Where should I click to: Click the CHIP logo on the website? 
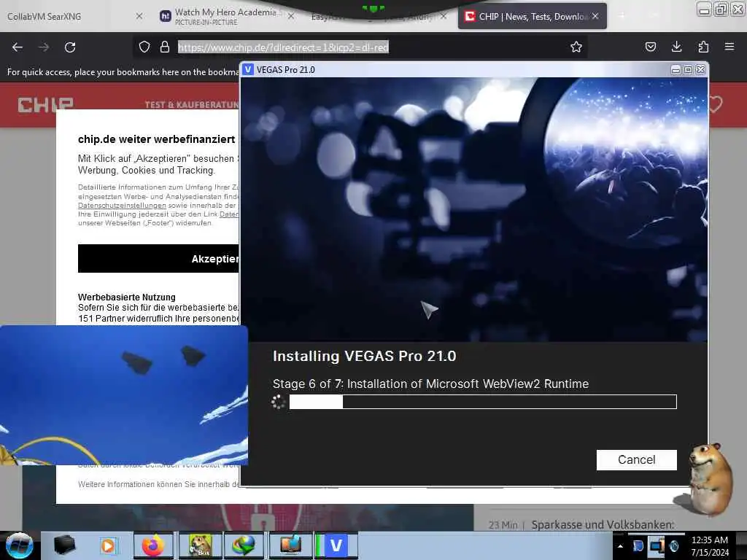pyautogui.click(x=46, y=105)
